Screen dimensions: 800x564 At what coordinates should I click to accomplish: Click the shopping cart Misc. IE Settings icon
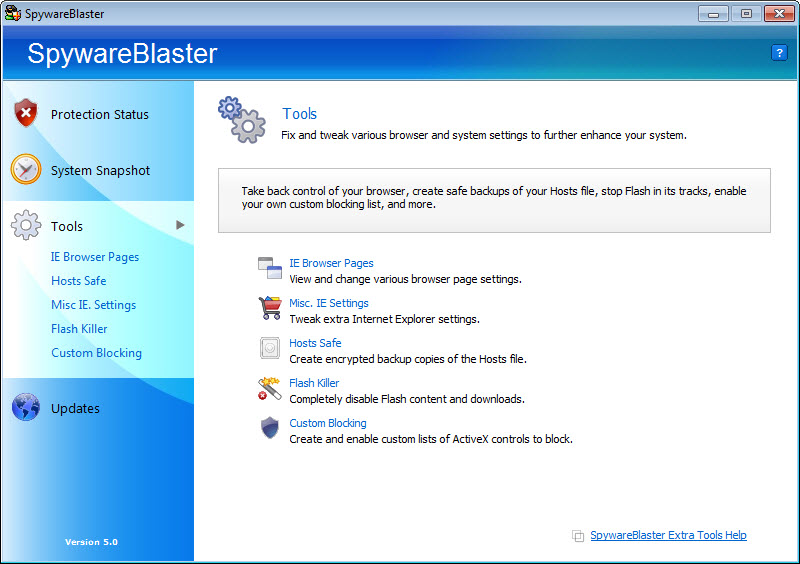pyautogui.click(x=270, y=308)
